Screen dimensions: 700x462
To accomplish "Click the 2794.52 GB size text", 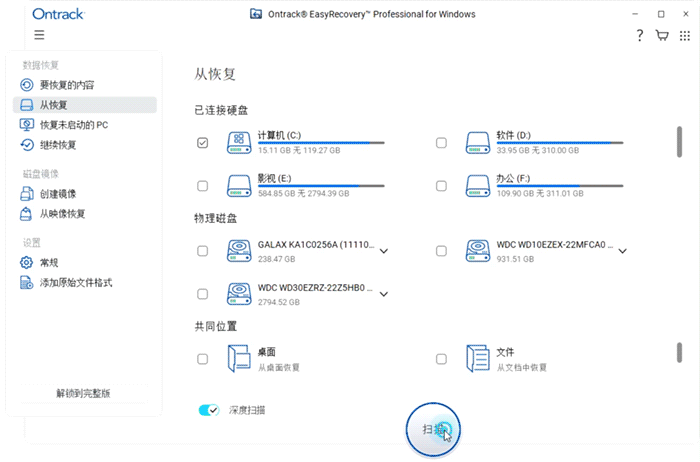I will [279, 302].
